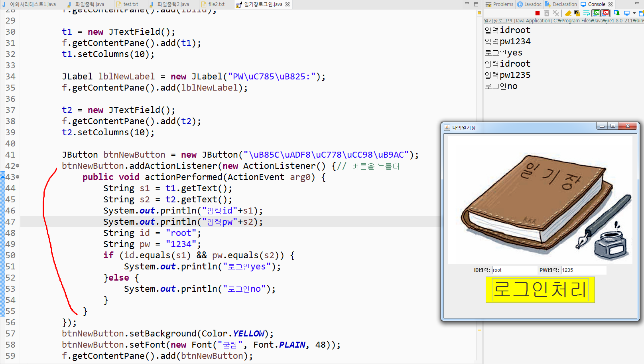644x364 pixels.
Task: Maximize the editor area
Action: click(x=476, y=4)
